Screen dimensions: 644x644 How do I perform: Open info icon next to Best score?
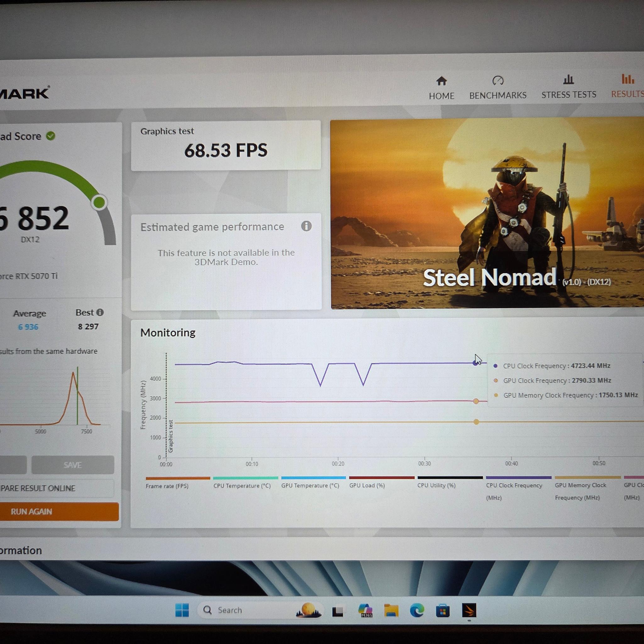point(100,312)
